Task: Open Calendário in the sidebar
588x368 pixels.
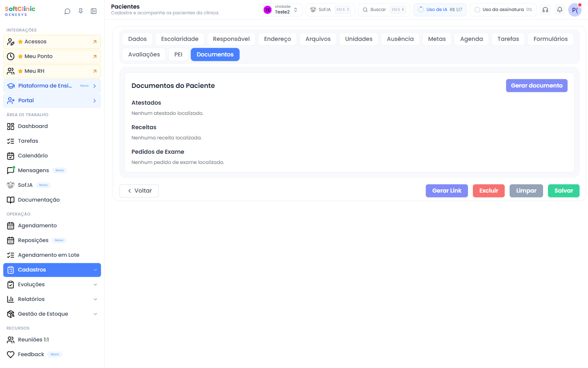Action: [x=52, y=156]
